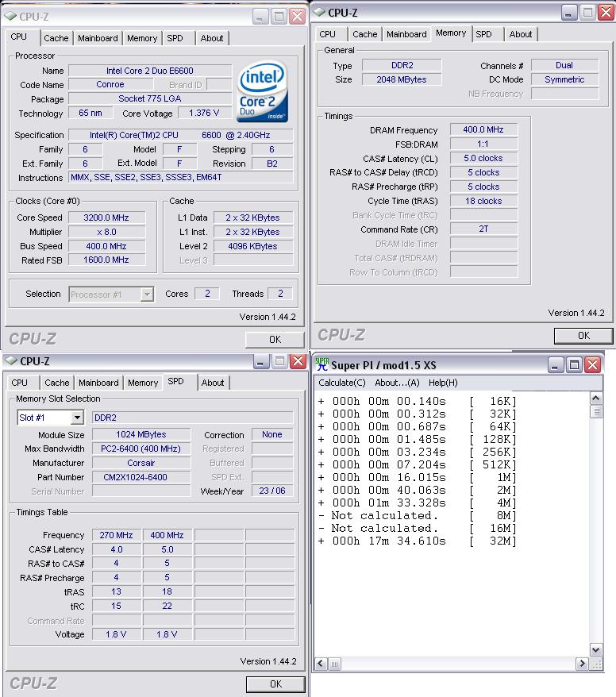This screenshot has width=616, height=697.
Task: Click CPU-Z icon in SPD window title
Action: point(11,361)
